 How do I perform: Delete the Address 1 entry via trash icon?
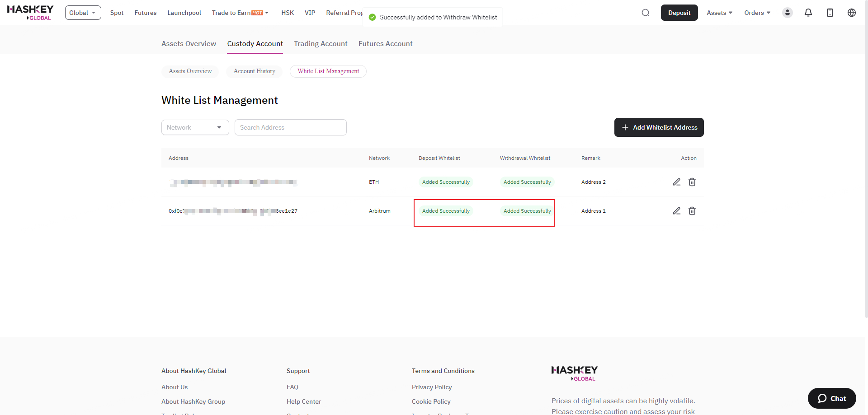click(692, 211)
